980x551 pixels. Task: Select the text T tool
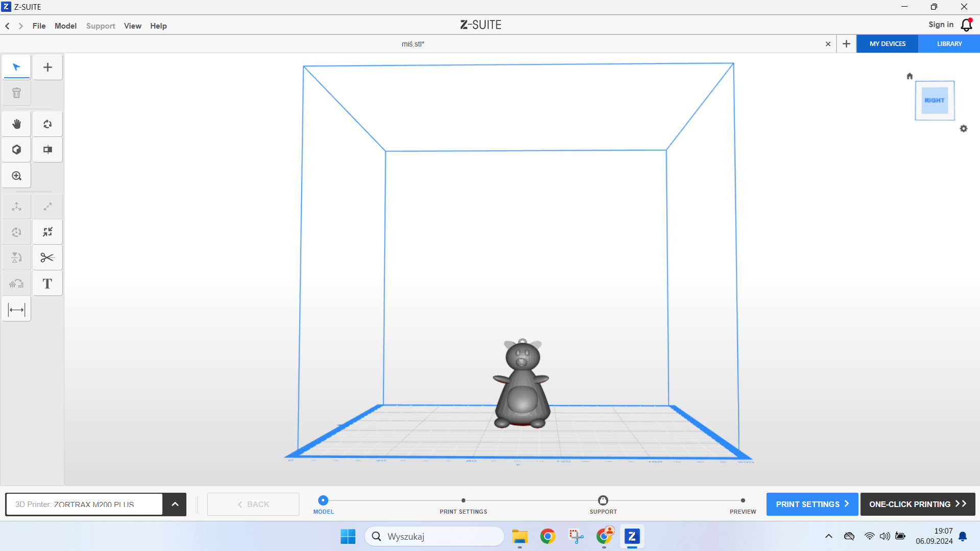pyautogui.click(x=47, y=284)
